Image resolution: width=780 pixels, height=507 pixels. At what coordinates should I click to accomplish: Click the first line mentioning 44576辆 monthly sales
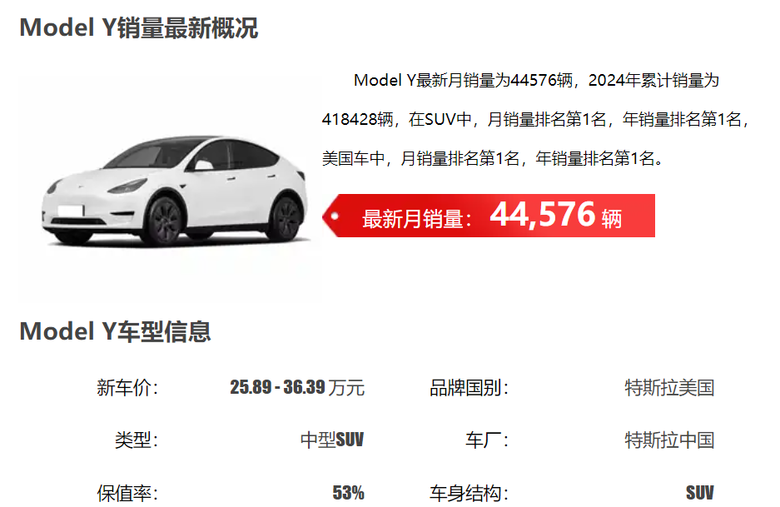(536, 80)
